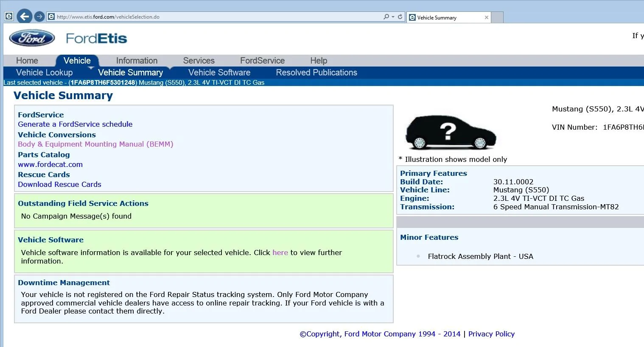Click the vehicle silhouette illustration
This screenshot has width=644, height=347.
pos(451,133)
